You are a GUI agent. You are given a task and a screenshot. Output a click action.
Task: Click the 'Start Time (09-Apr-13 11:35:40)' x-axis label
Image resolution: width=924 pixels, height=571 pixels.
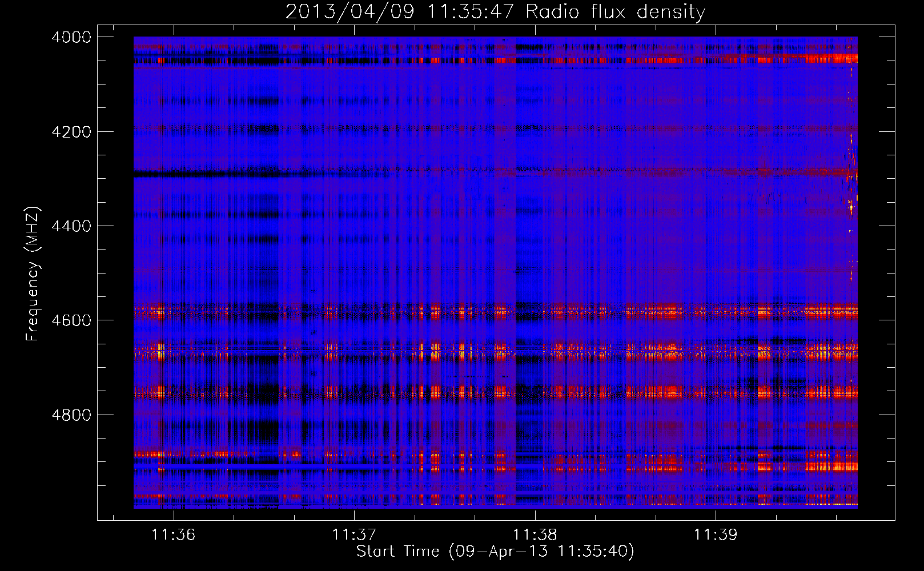click(495, 552)
